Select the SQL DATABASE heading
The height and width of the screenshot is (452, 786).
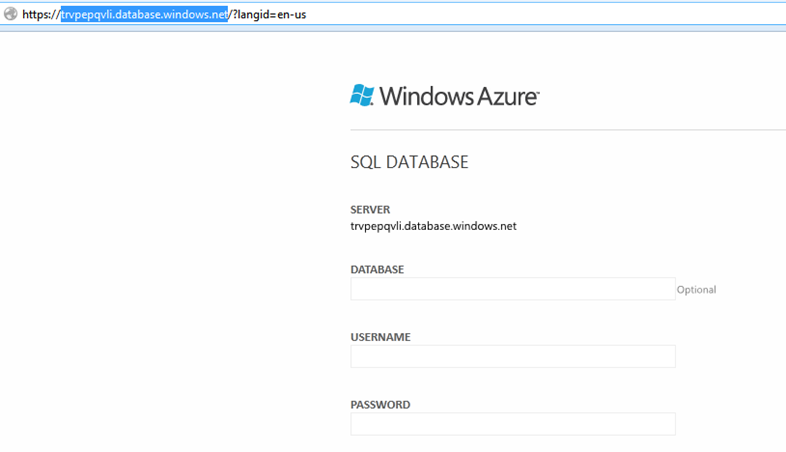[x=409, y=162]
